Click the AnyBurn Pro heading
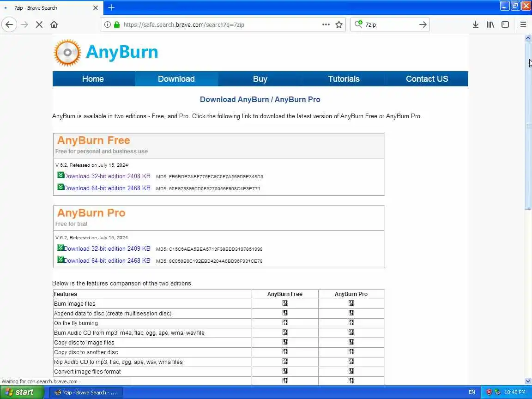Viewport: 532px width, 399px height. 91,213
